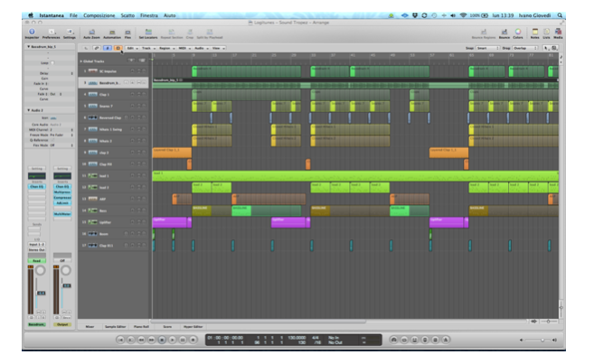Open the Finestra menu

[x=149, y=15]
